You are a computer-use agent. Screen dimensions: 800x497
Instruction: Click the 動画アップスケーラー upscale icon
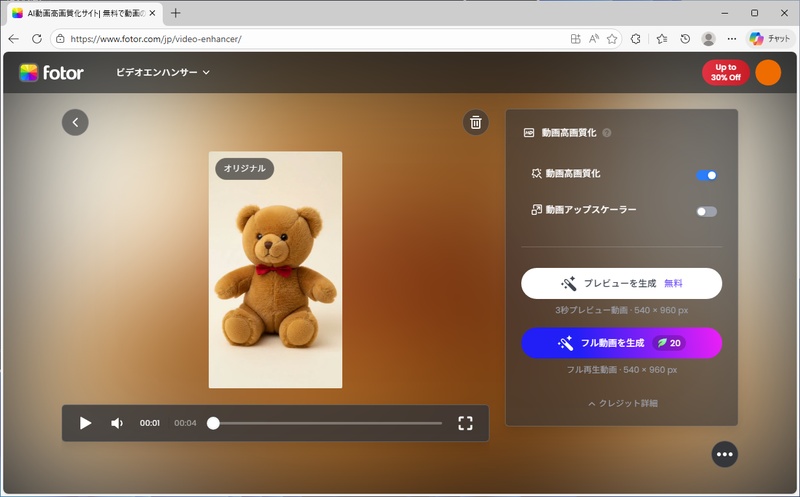536,210
